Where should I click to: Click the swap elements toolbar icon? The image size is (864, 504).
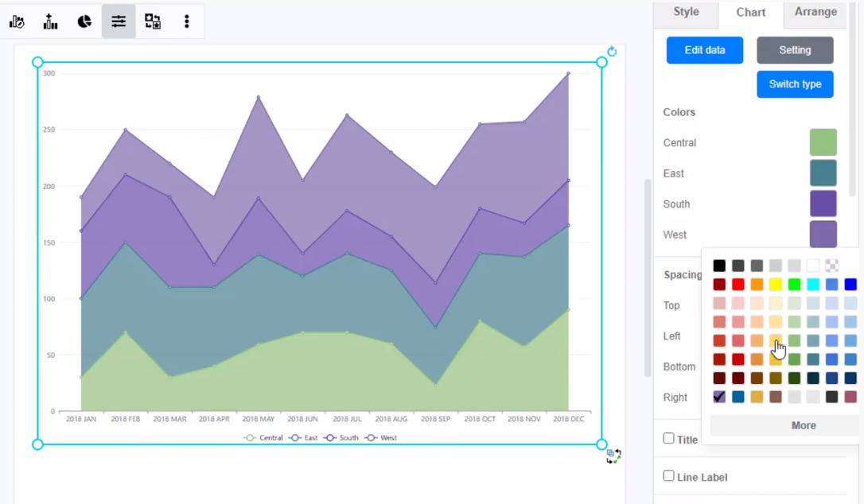(x=152, y=21)
